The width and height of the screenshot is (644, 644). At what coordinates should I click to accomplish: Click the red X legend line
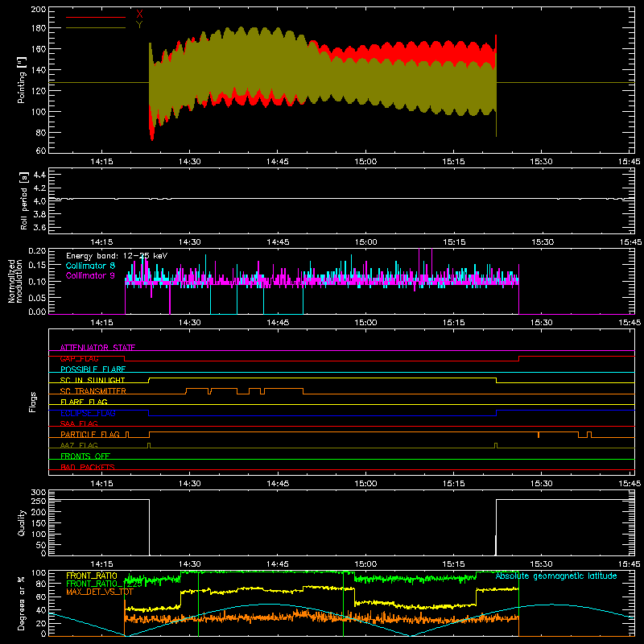[96, 17]
